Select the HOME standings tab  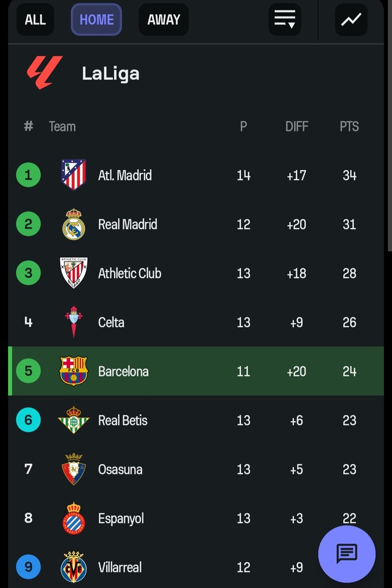96,20
